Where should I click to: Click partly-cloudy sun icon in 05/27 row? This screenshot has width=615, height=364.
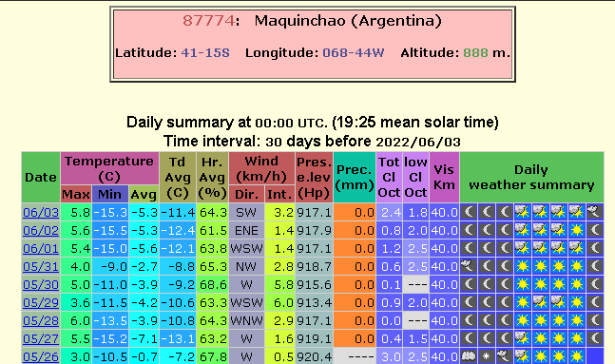pos(523,338)
